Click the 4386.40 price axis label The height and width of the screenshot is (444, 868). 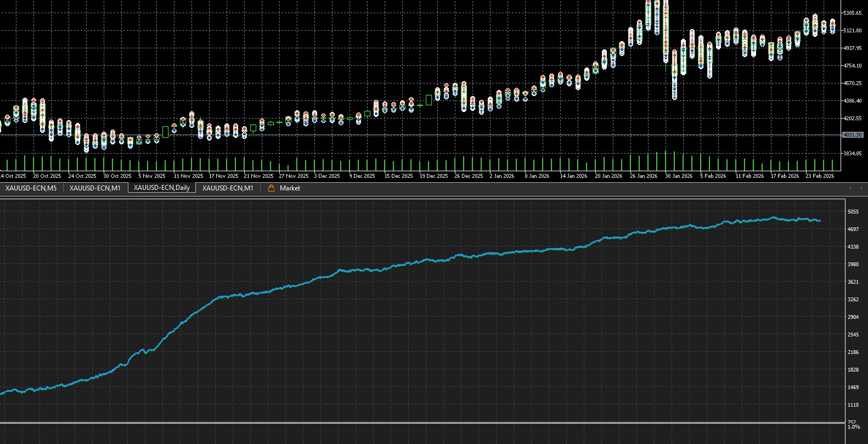coord(852,101)
